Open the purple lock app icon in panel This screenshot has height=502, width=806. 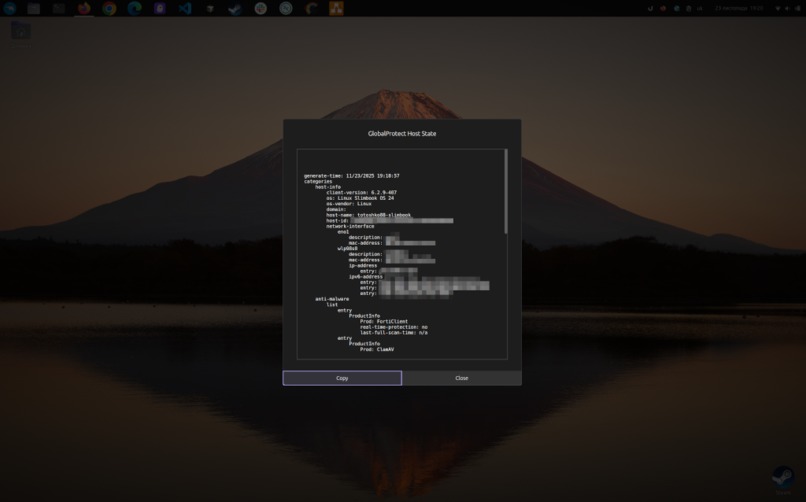tap(160, 8)
